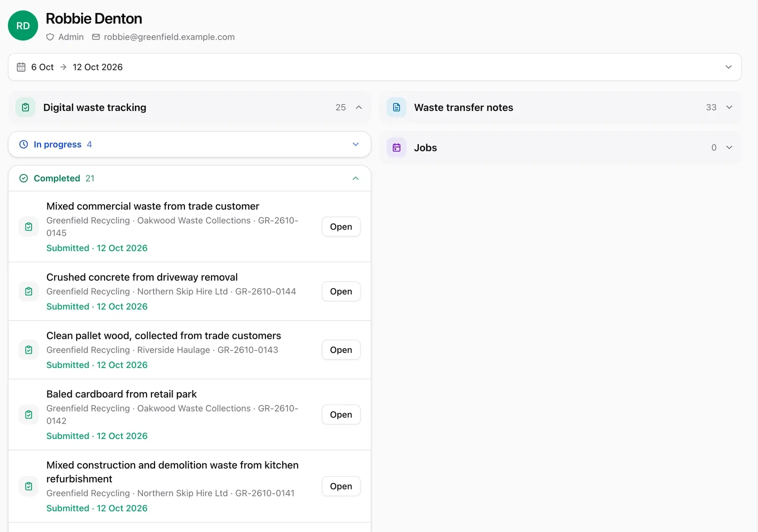Click the Waste transfer notes count 33
The width and height of the screenshot is (758, 532).
click(x=711, y=107)
